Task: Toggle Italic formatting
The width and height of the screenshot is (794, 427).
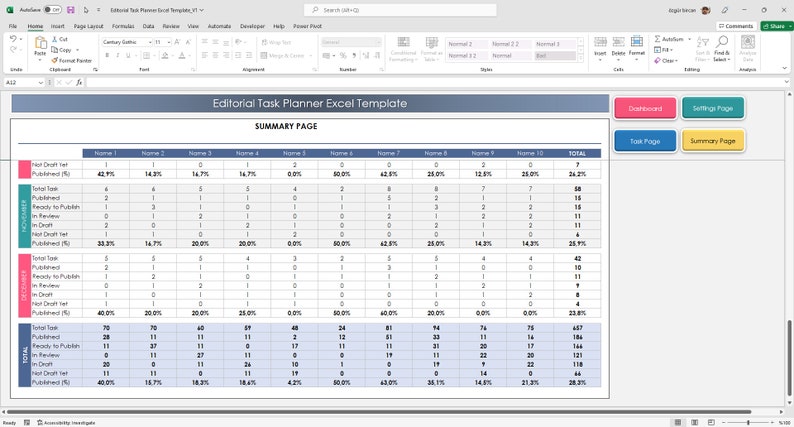Action: 117,55
